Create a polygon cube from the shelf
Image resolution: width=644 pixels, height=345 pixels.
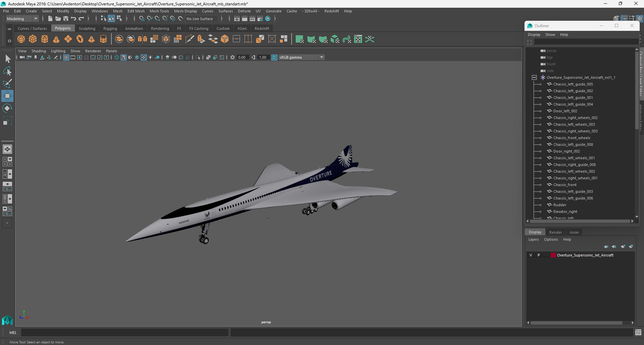point(33,39)
